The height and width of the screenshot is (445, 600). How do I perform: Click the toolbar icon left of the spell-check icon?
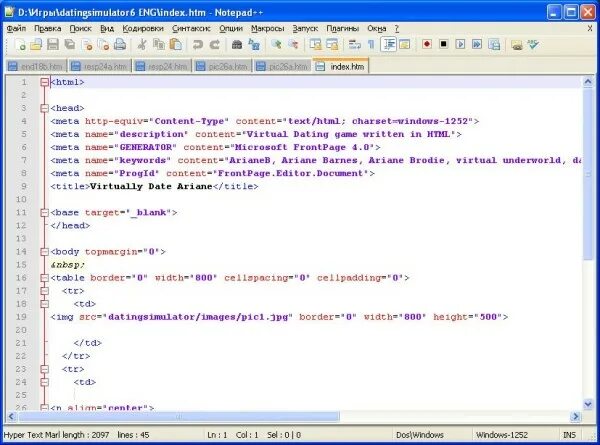pyautogui.click(x=517, y=45)
